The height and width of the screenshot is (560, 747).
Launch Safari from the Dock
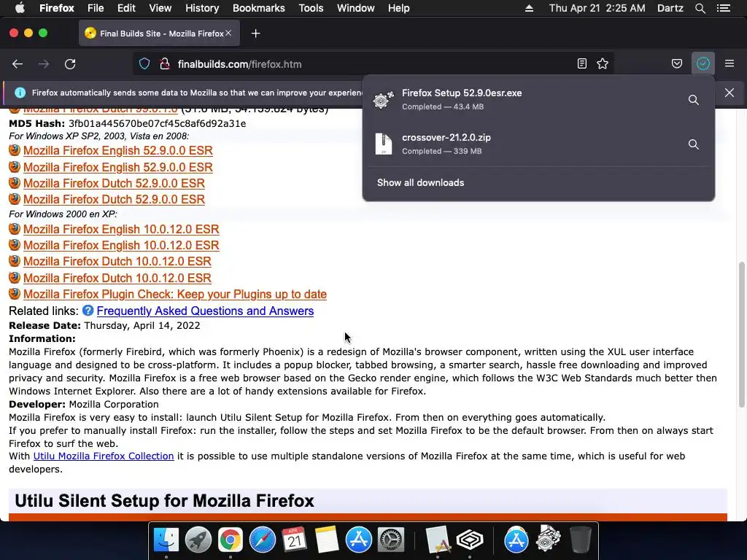(263, 540)
